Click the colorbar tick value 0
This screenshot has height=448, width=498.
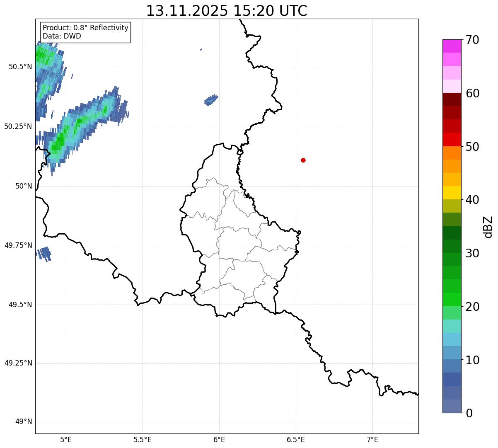469,413
